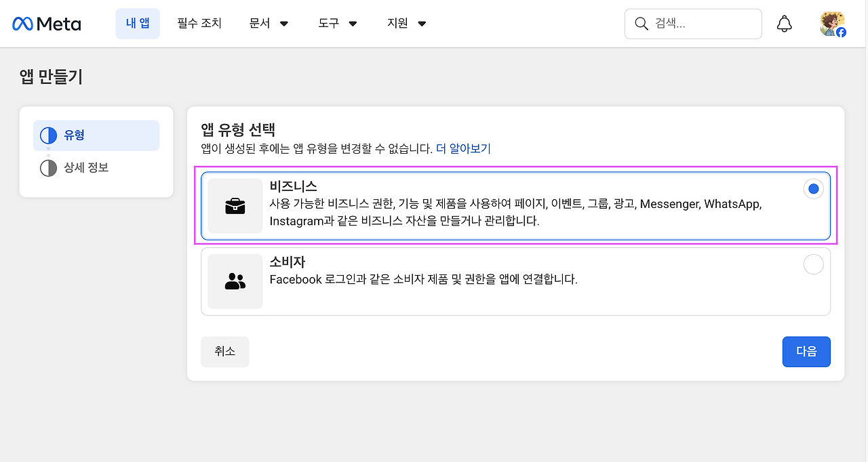Screen dimensions: 868x462
Task: Expand the 도구 dropdown arrow
Action: 353,24
